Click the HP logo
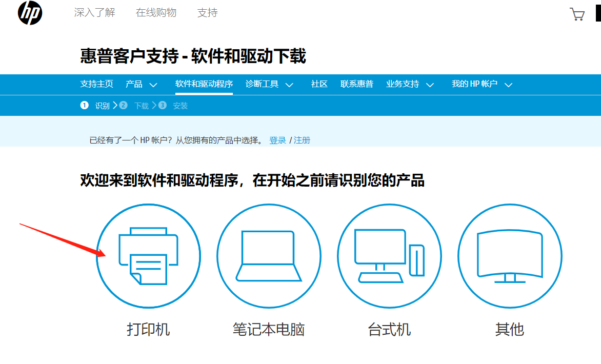 click(29, 14)
